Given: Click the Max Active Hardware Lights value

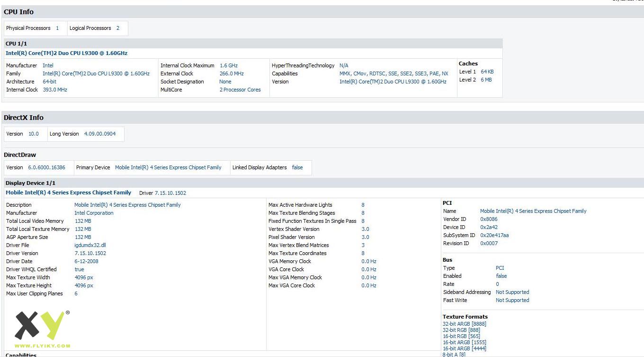Looking at the screenshot, I should [x=363, y=205].
